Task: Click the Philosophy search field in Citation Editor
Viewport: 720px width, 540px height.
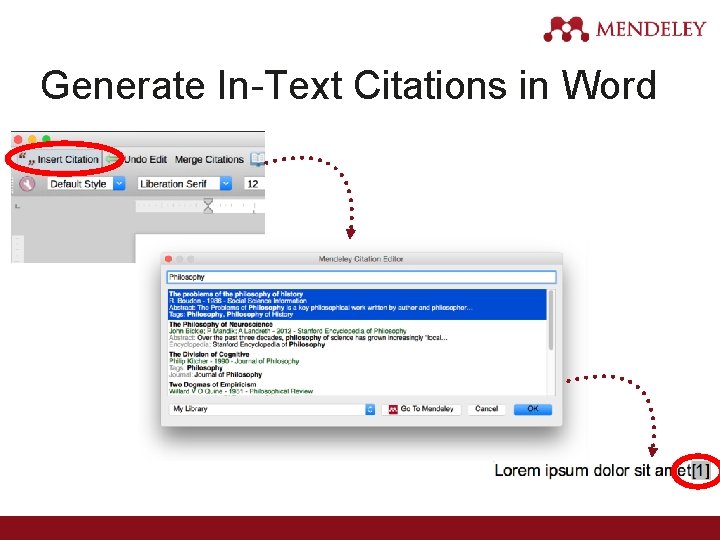Action: (x=361, y=277)
